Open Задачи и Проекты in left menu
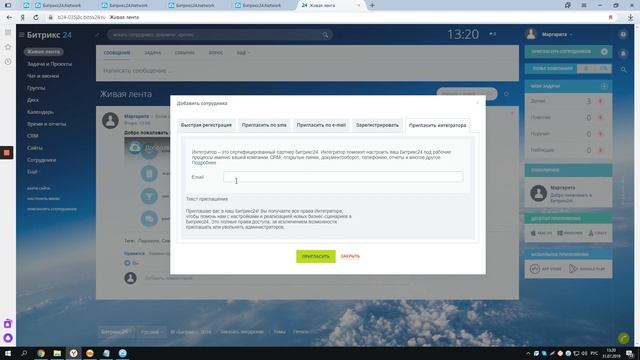The height and width of the screenshot is (360, 640). 49,64
